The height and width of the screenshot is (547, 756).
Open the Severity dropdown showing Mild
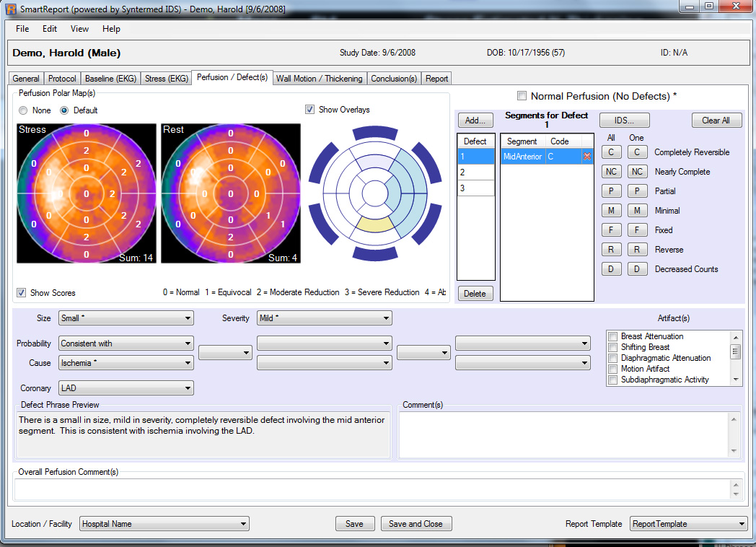click(x=324, y=318)
